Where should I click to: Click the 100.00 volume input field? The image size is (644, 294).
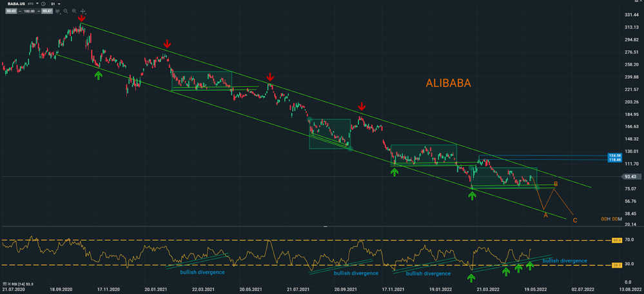(x=30, y=11)
